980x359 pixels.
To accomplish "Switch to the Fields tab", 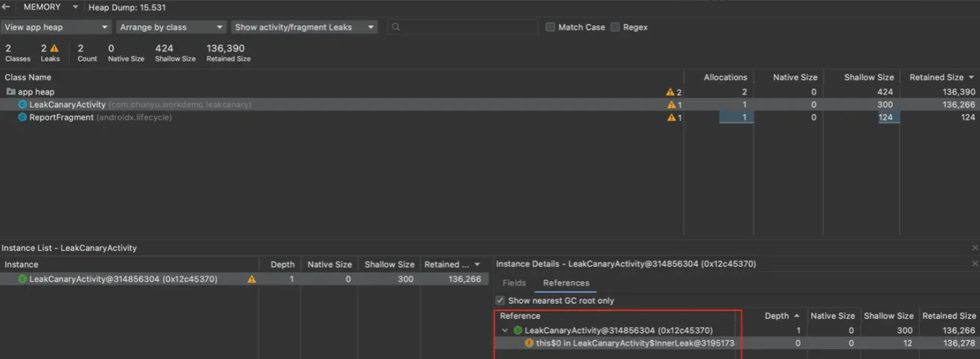I will [x=514, y=283].
